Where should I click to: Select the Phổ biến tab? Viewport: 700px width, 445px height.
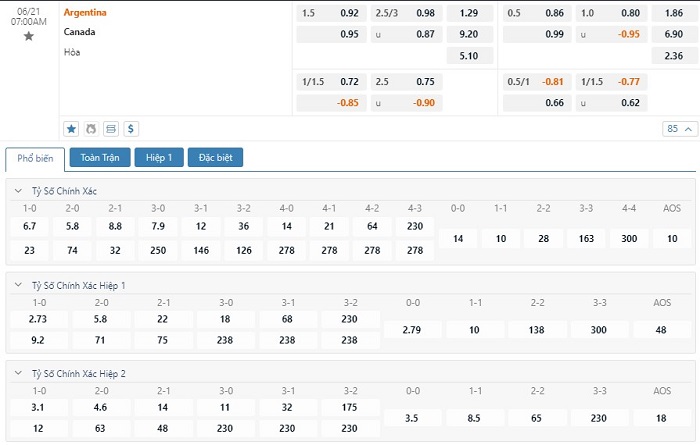[x=36, y=158]
